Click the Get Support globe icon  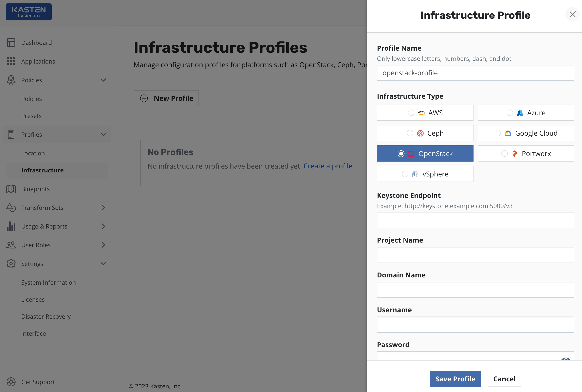pos(11,382)
